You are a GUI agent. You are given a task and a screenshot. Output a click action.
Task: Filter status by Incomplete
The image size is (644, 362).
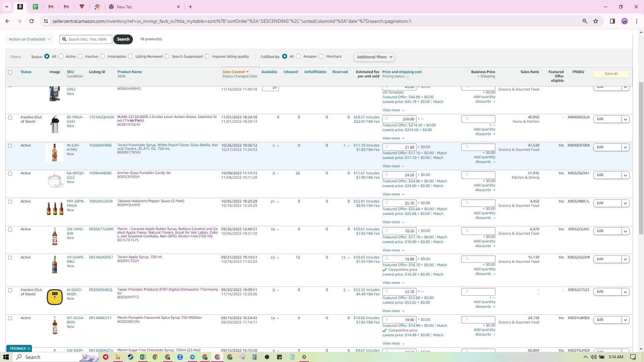(x=103, y=56)
